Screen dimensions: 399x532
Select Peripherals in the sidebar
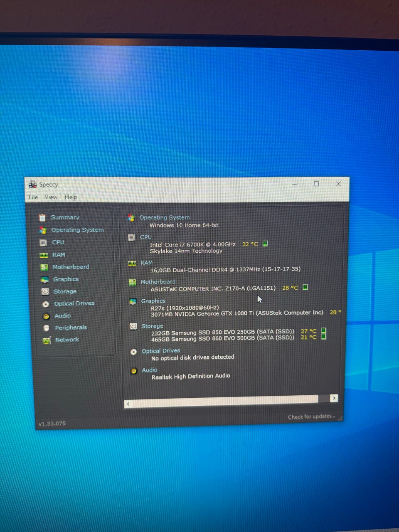(x=71, y=328)
